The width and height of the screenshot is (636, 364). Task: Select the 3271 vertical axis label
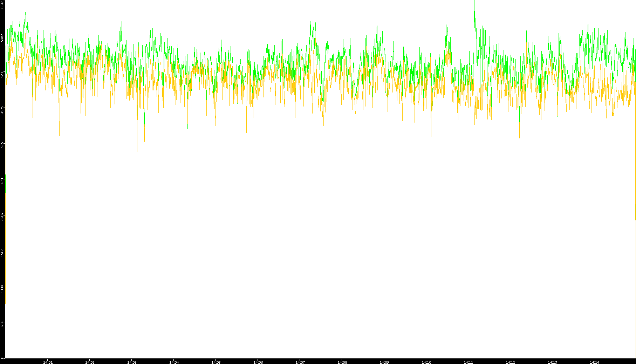pos(2,181)
